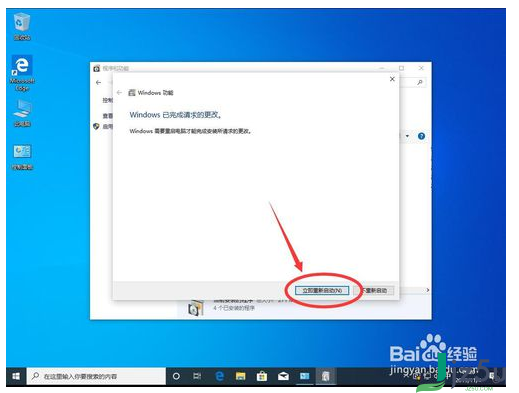Click the installed programs icon at bottom

pos(196,308)
